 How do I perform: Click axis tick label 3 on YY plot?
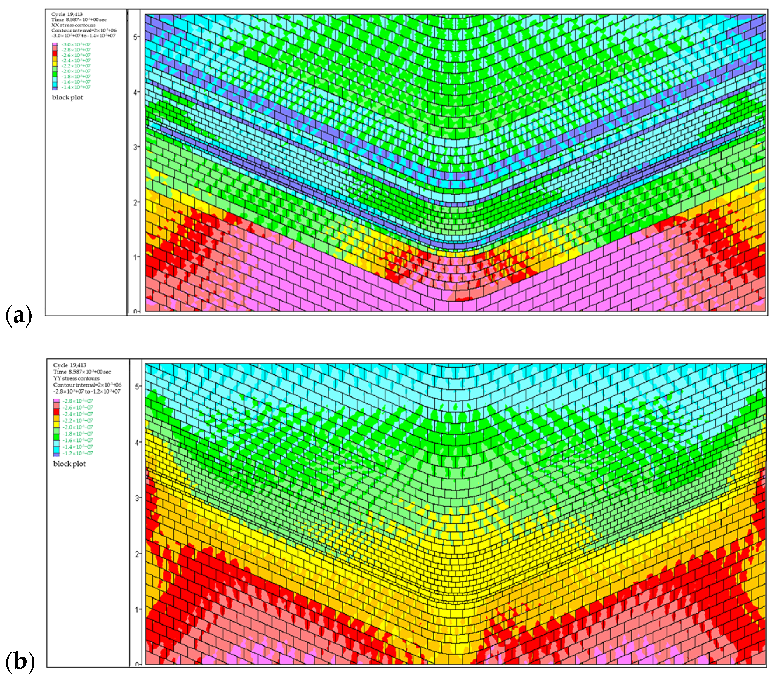coord(137,498)
